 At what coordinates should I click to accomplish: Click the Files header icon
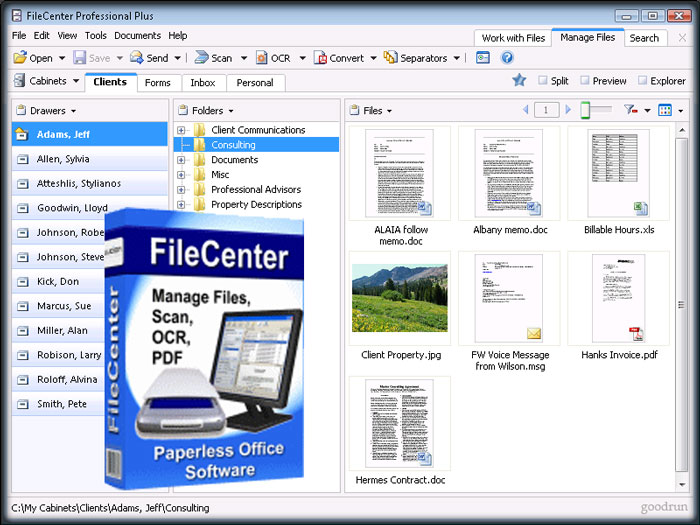click(354, 110)
